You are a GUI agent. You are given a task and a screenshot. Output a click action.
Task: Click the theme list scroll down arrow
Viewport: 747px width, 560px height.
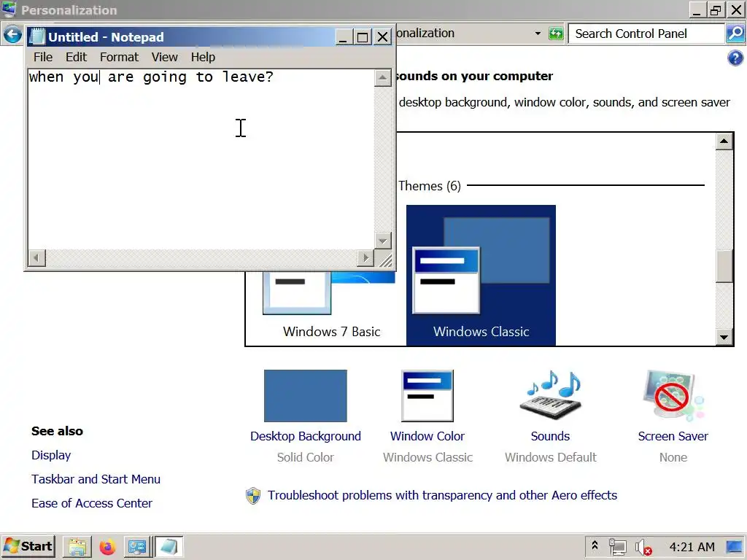(724, 337)
